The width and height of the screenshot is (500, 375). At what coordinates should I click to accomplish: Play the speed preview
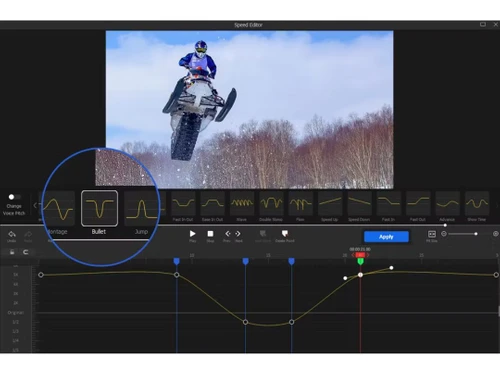(x=192, y=235)
